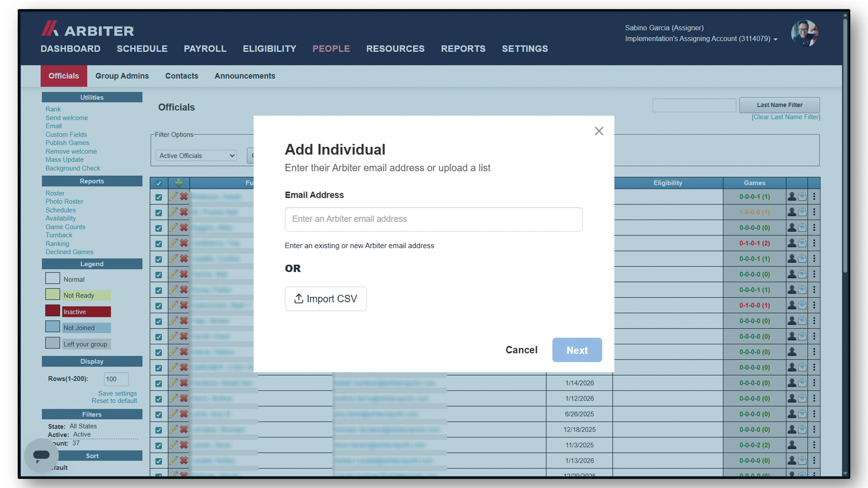Image resolution: width=868 pixels, height=488 pixels.
Task: Focus the Arbiter email address field
Action: coord(434,219)
